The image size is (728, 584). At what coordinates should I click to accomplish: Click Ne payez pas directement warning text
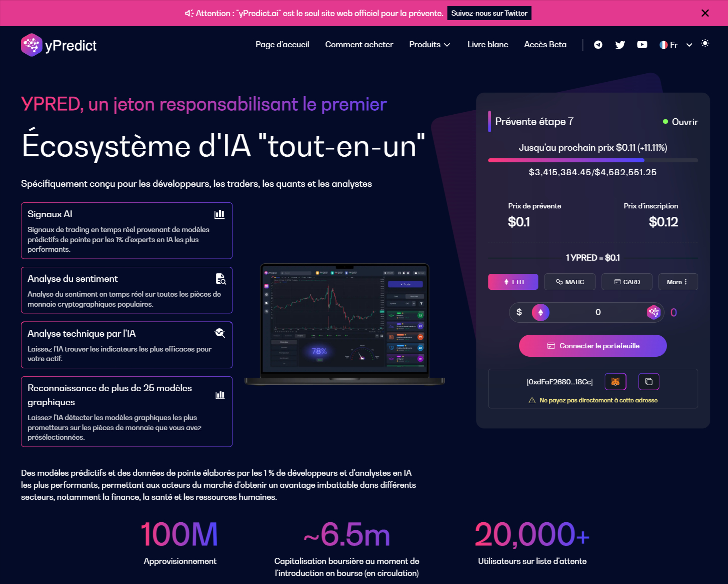[598, 400]
